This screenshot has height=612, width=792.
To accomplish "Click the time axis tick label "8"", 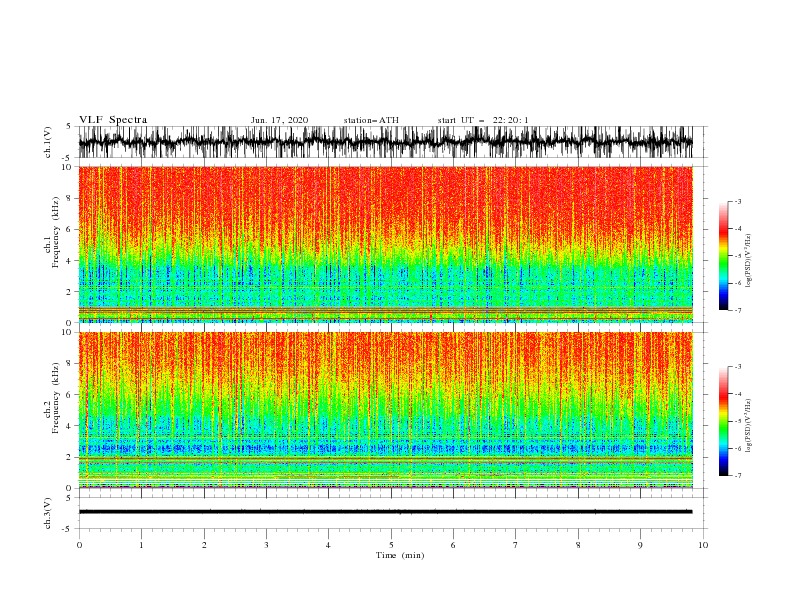I will (578, 545).
